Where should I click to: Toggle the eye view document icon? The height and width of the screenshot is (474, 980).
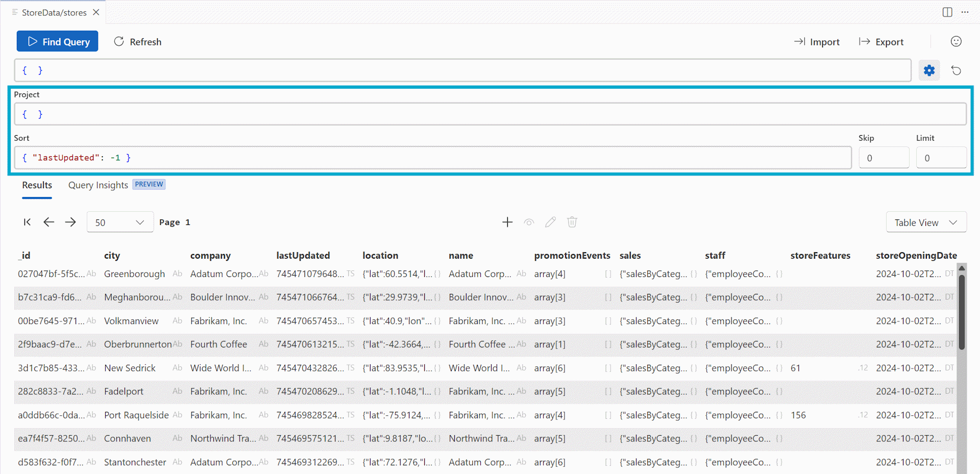(529, 222)
